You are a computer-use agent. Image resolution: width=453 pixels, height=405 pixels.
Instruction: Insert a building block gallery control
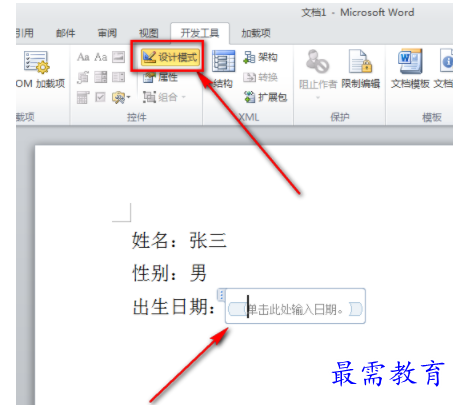(x=83, y=77)
